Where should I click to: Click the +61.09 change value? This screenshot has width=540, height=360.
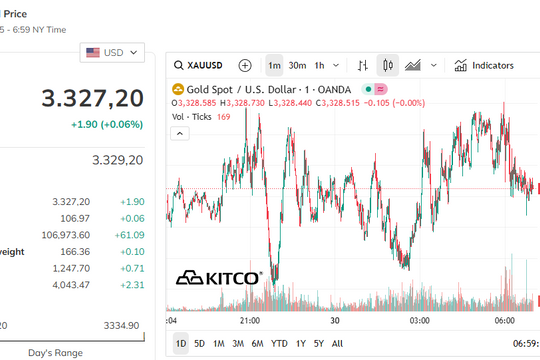click(x=129, y=235)
